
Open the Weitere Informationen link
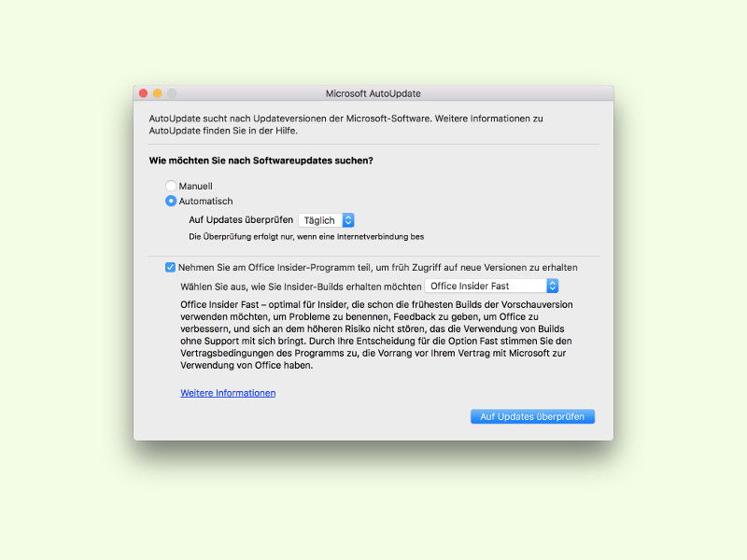(228, 393)
